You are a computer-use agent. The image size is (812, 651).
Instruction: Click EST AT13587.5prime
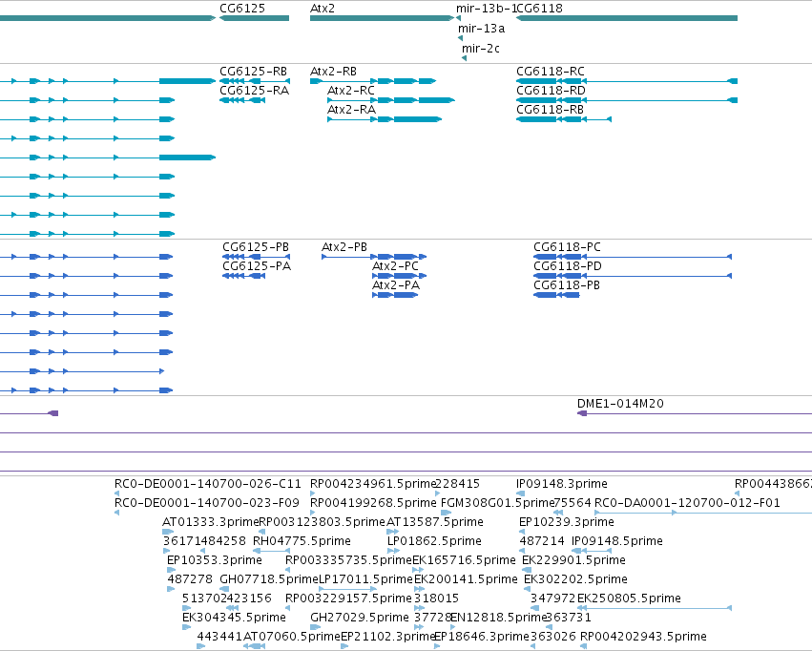click(x=435, y=522)
